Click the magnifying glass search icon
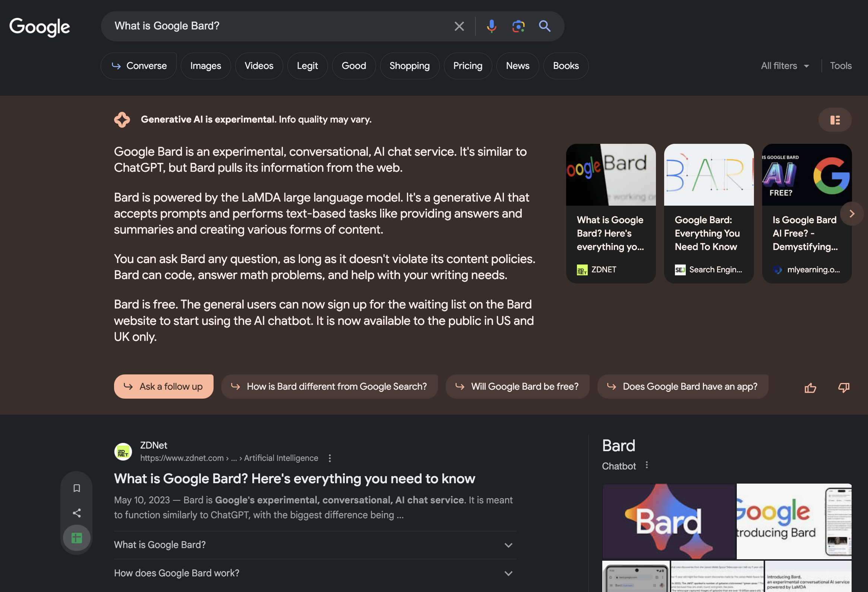This screenshot has width=868, height=592. point(545,26)
